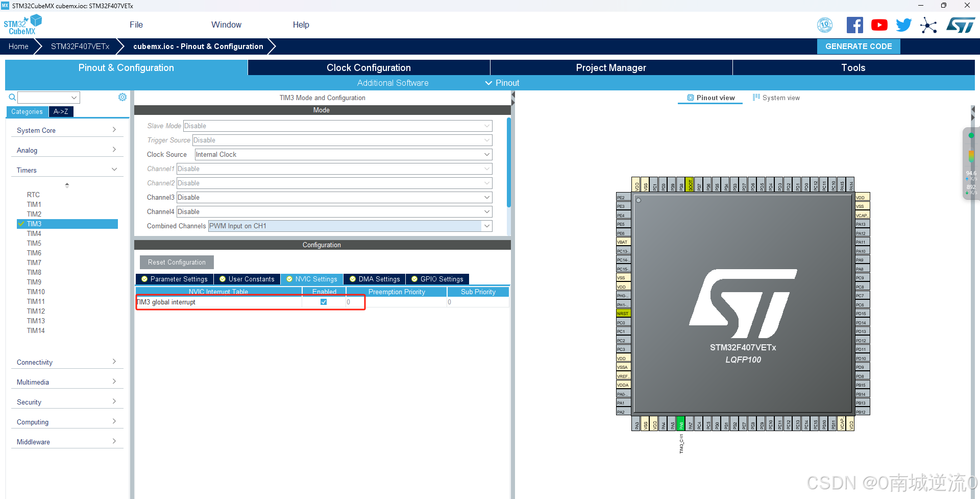
Task: Open the File menu
Action: click(x=136, y=25)
